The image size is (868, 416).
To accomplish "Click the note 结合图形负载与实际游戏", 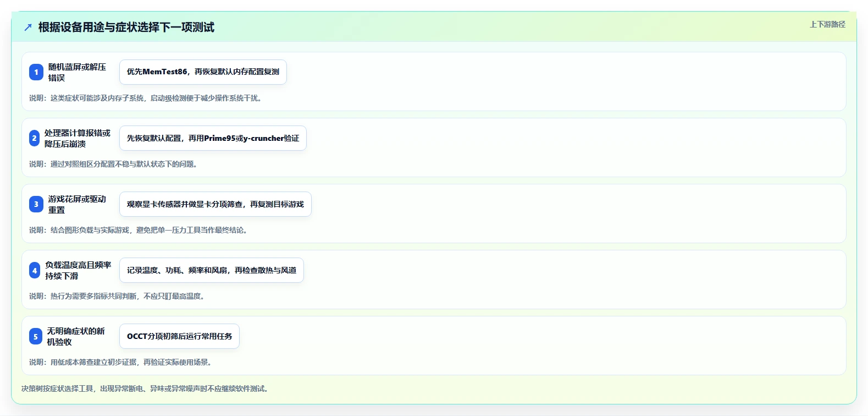I will [139, 230].
